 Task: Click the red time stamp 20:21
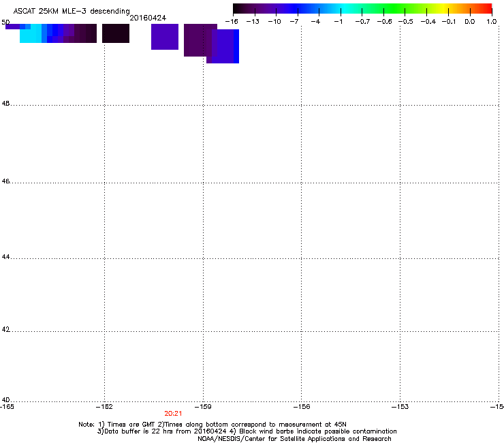click(173, 414)
